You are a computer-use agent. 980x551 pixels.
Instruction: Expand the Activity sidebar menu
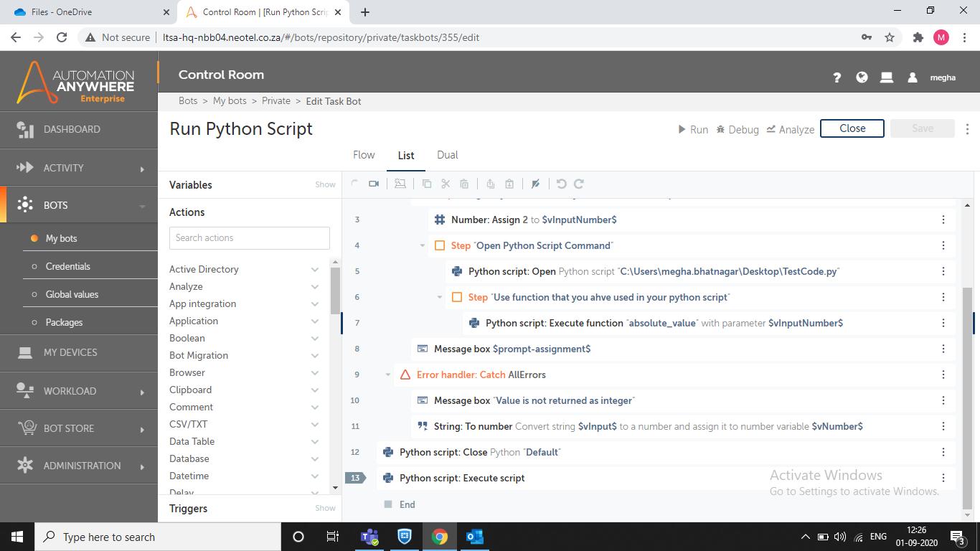(79, 168)
